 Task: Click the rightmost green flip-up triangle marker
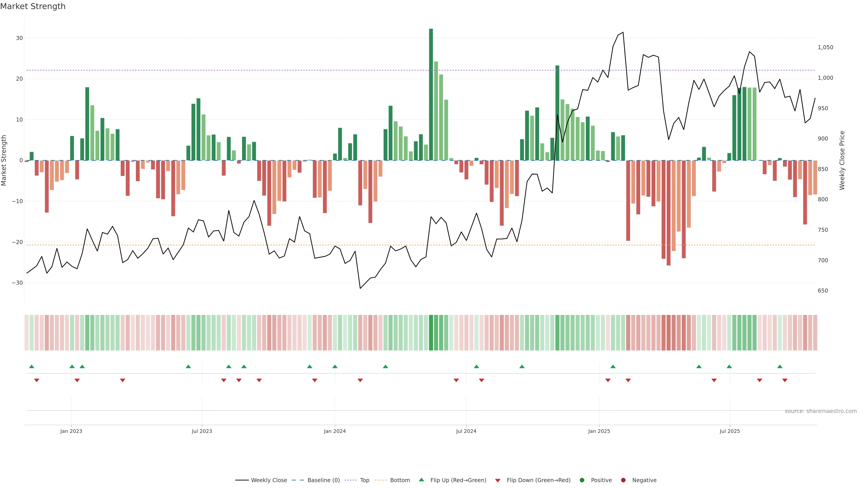[780, 366]
